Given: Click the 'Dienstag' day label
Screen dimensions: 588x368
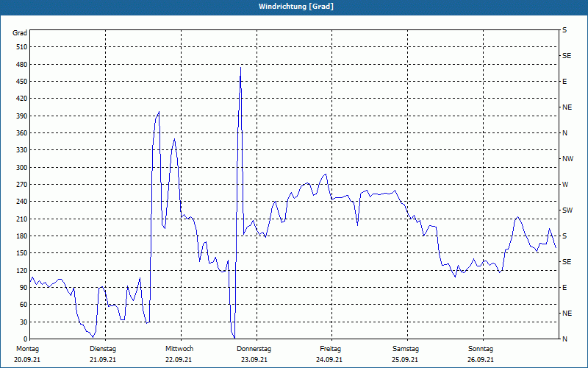Looking at the screenshot, I should pos(103,349).
